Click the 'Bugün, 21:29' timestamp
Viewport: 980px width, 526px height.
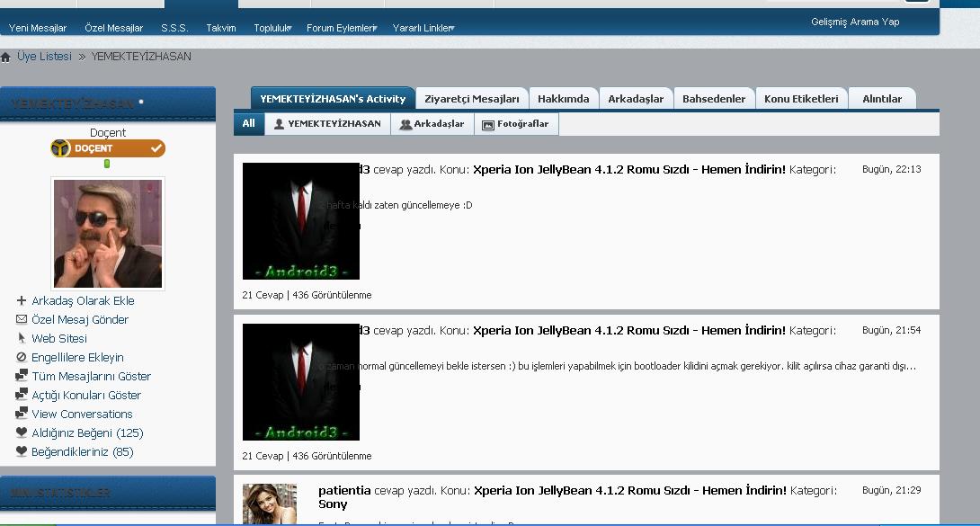[891, 490]
